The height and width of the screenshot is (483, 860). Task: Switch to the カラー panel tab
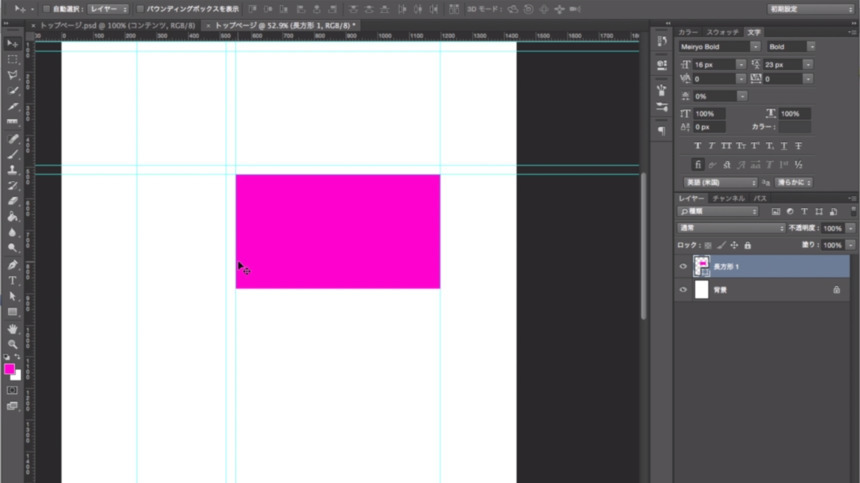point(688,32)
